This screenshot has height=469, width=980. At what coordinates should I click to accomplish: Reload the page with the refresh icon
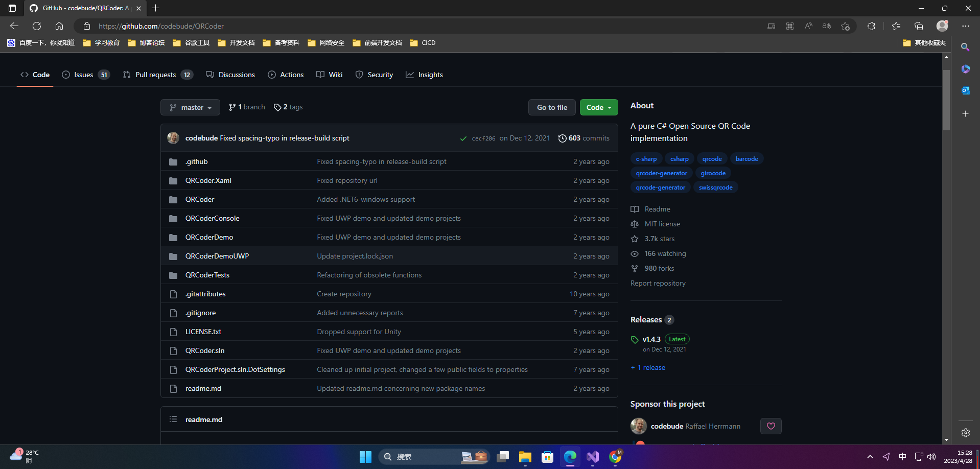tap(37, 26)
